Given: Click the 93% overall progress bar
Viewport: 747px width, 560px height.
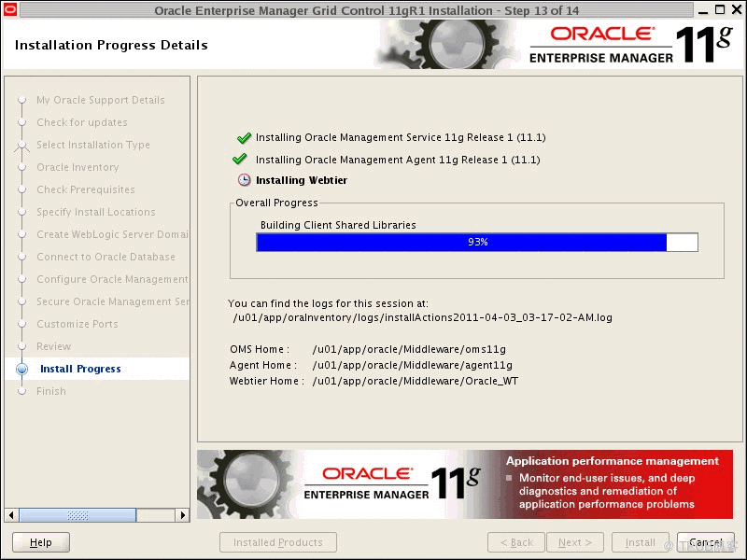Looking at the screenshot, I should [x=477, y=242].
